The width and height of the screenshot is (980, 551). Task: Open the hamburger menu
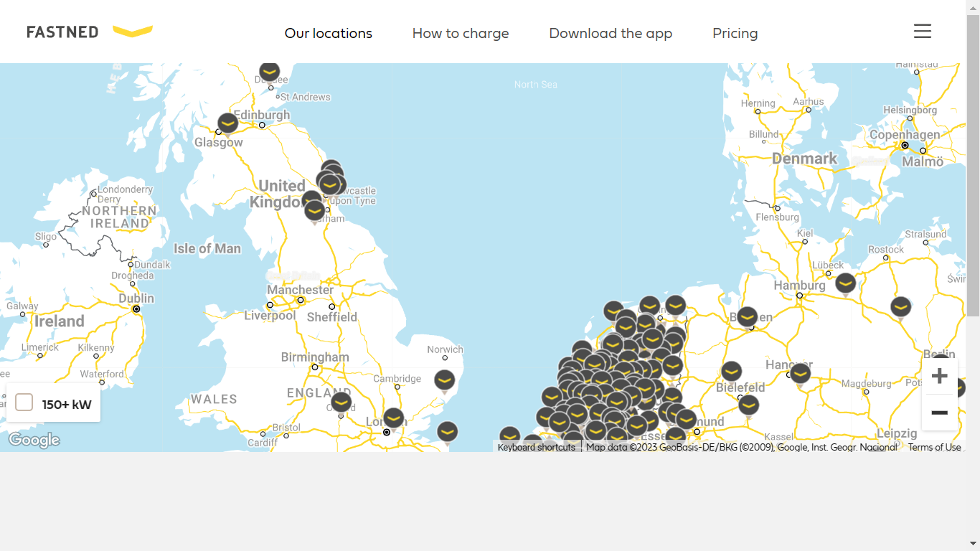click(x=923, y=31)
